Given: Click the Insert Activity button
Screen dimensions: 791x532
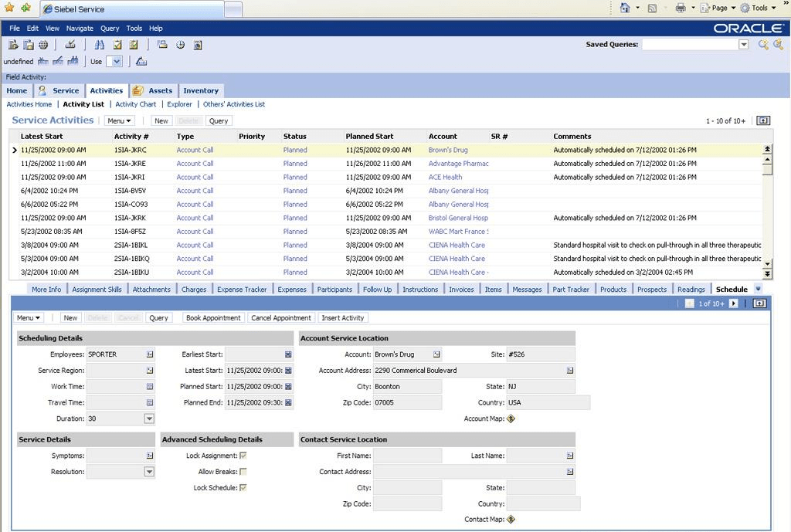Looking at the screenshot, I should tap(343, 318).
